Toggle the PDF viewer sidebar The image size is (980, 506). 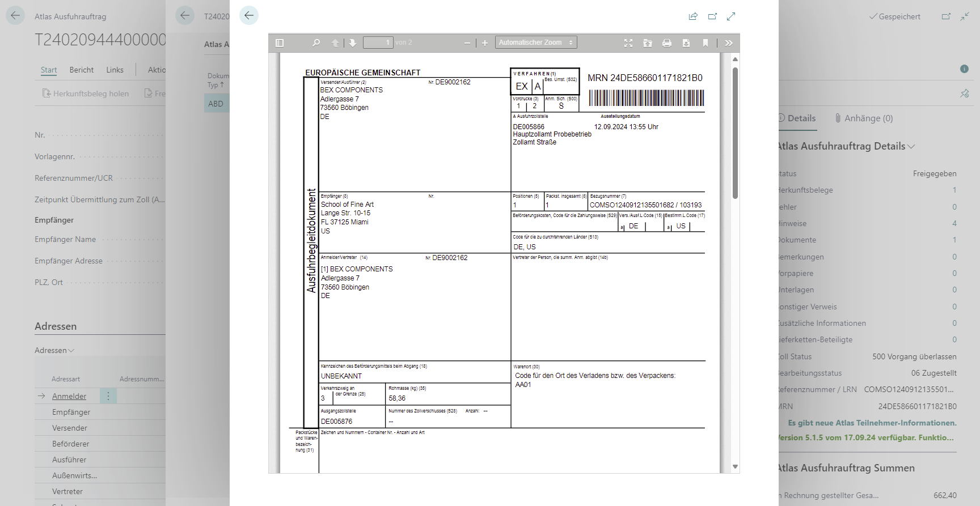click(280, 42)
